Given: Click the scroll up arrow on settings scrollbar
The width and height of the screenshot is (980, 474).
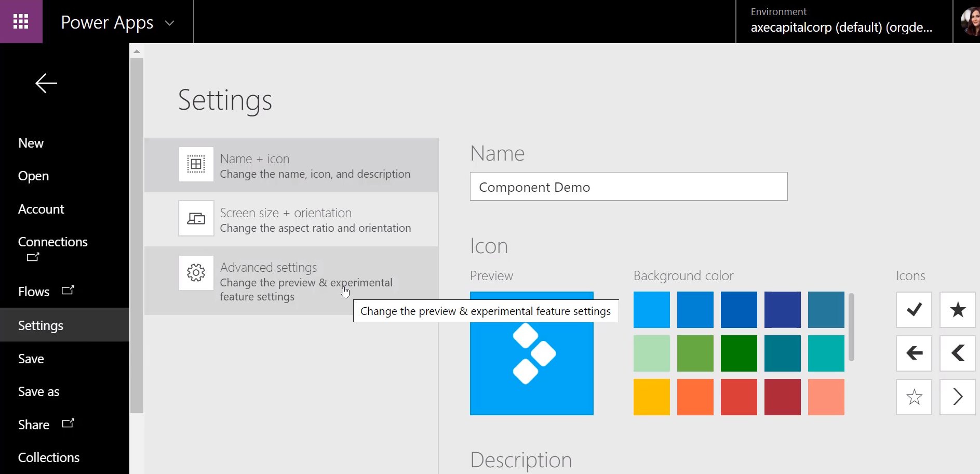Looking at the screenshot, I should pos(137,51).
